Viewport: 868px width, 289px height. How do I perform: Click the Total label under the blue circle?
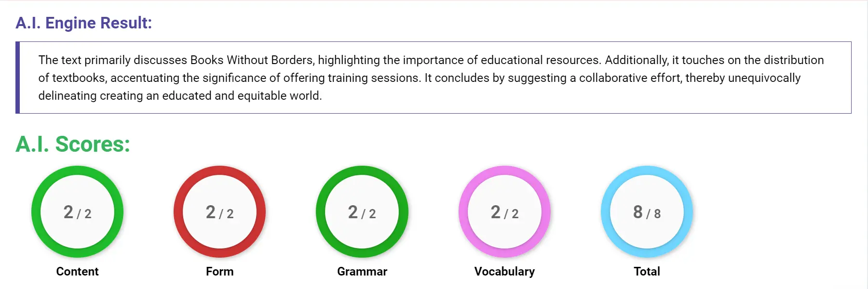[x=647, y=271]
